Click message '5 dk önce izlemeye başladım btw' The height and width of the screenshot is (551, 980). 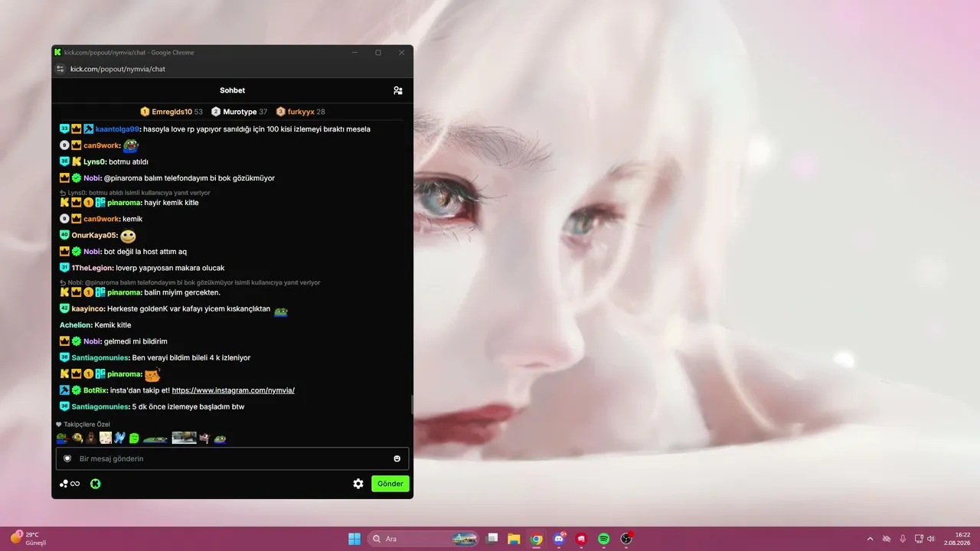click(188, 406)
